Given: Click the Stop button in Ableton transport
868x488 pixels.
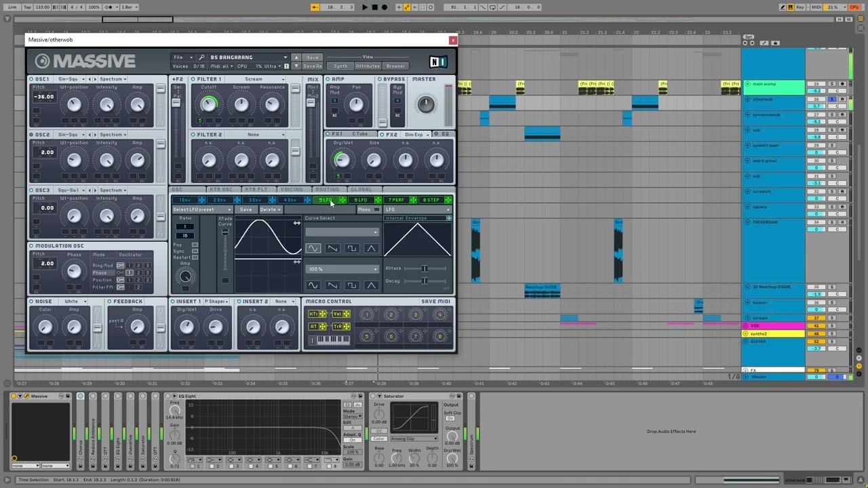Looking at the screenshot, I should coord(374,7).
